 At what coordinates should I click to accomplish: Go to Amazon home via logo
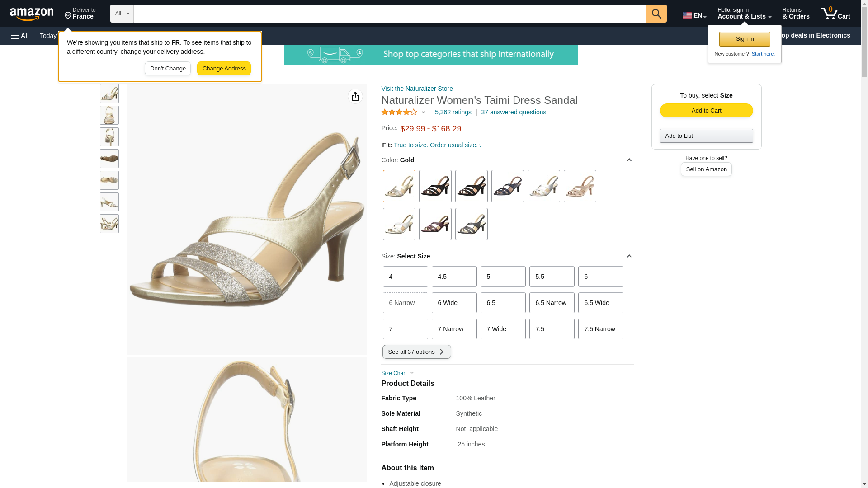coord(32,14)
